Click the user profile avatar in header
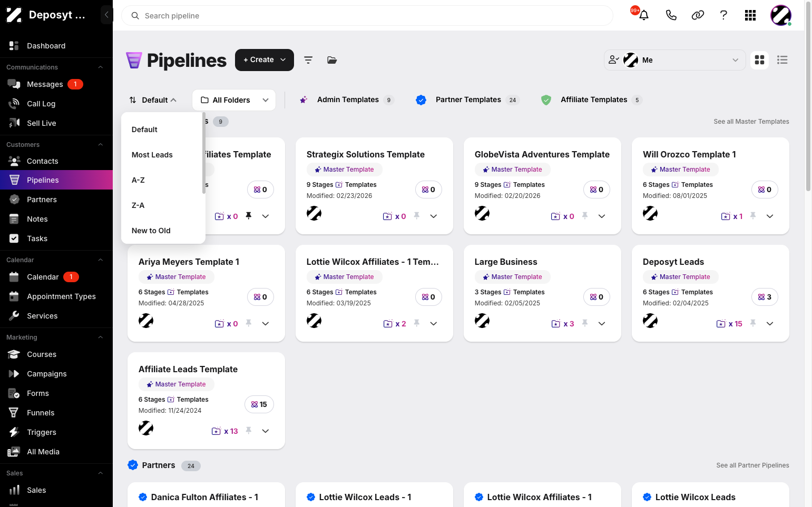This screenshot has height=507, width=812. 781,15
